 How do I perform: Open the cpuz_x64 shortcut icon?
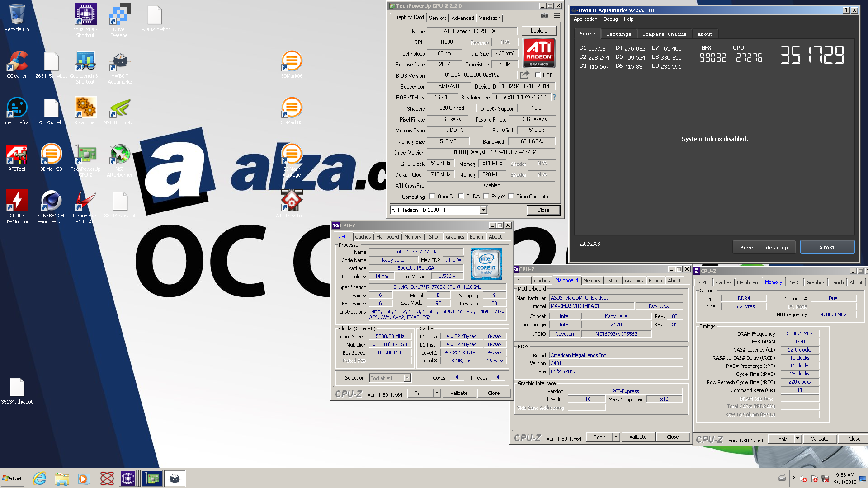click(85, 21)
